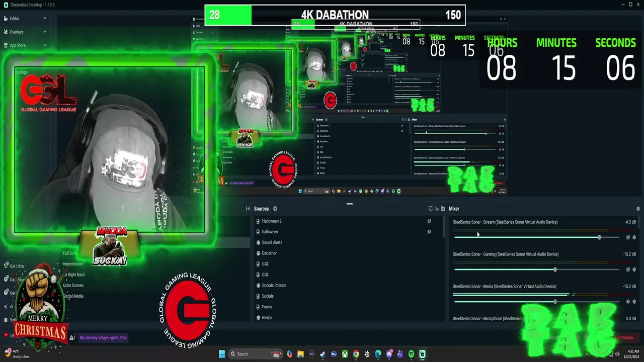Open File Explorer from taskbar
The width and height of the screenshot is (644, 362).
tap(300, 354)
